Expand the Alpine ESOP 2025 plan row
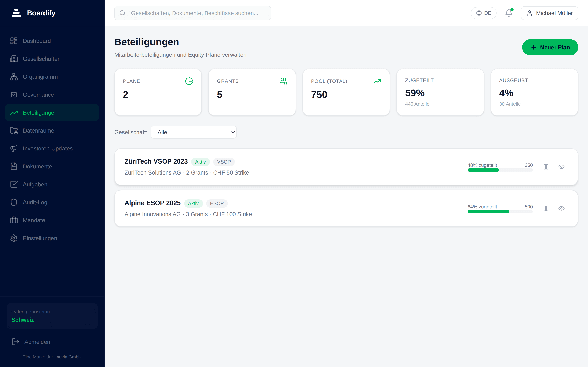Viewport: 588px width, 367px height. click(x=346, y=209)
